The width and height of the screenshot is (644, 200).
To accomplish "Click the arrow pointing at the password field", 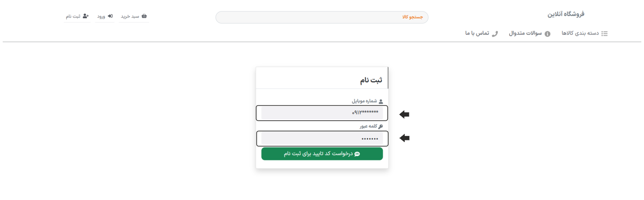I will point(404,138).
